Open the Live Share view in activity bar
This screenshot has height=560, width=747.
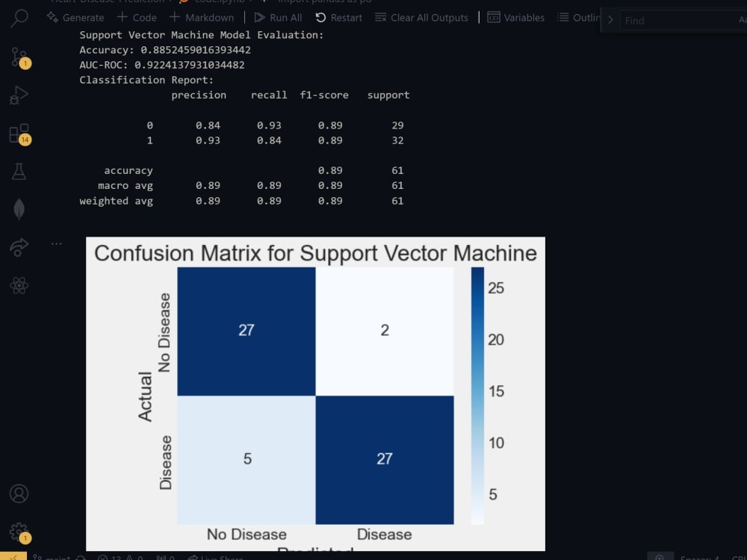[19, 247]
